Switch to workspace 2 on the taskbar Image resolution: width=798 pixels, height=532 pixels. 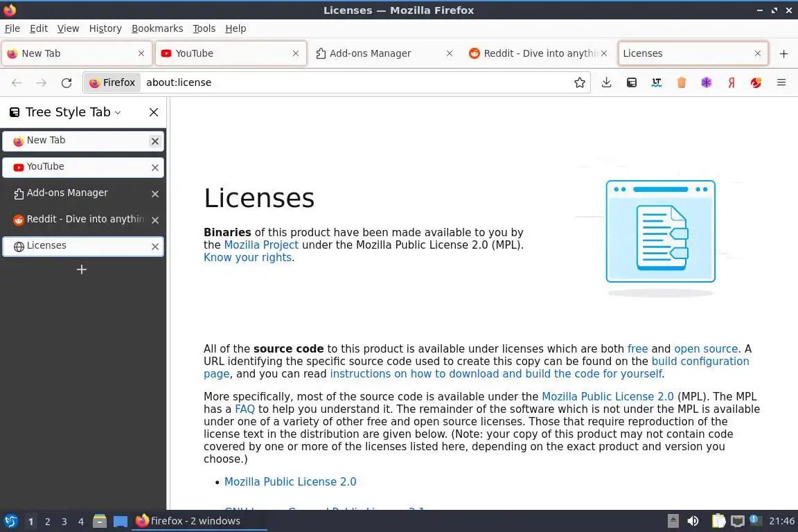47,522
